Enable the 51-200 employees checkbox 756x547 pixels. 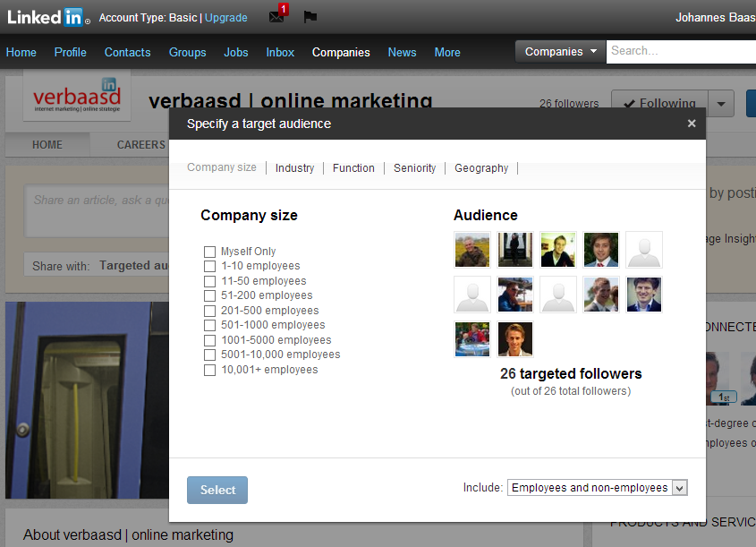point(209,295)
